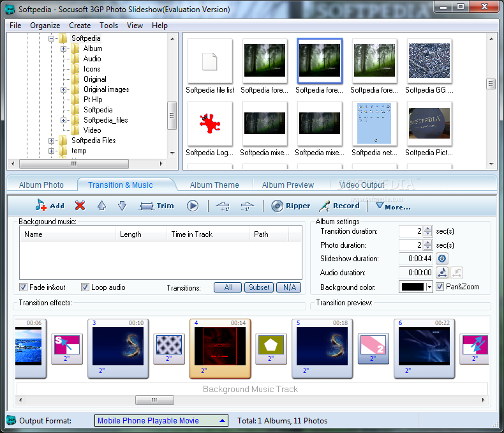The width and height of the screenshot is (504, 433).
Task: Toggle the Fade in&out checkbox
Action: (23, 287)
